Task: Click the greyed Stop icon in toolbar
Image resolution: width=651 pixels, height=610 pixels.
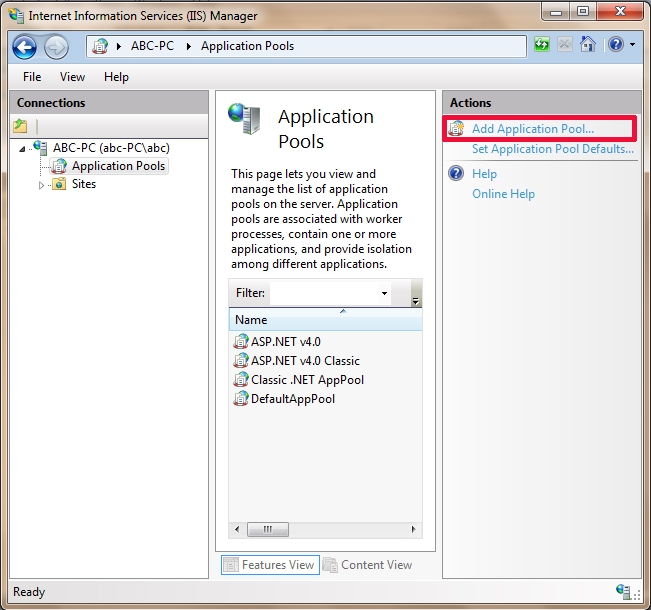Action: coord(565,44)
